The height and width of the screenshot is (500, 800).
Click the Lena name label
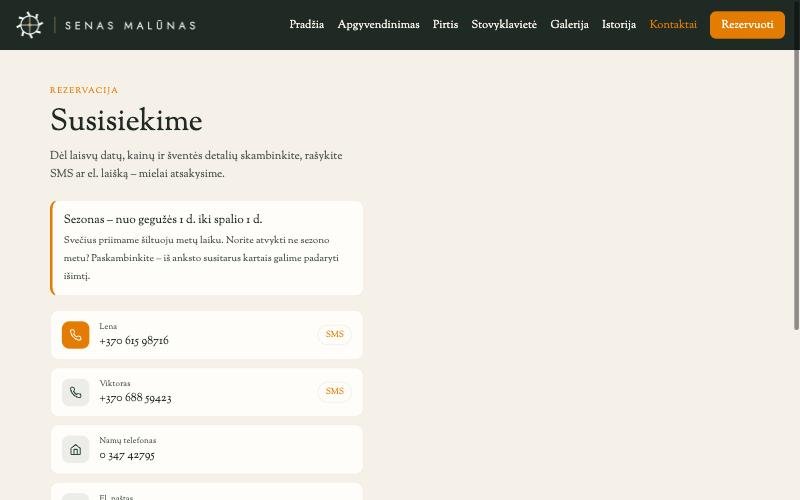point(108,327)
